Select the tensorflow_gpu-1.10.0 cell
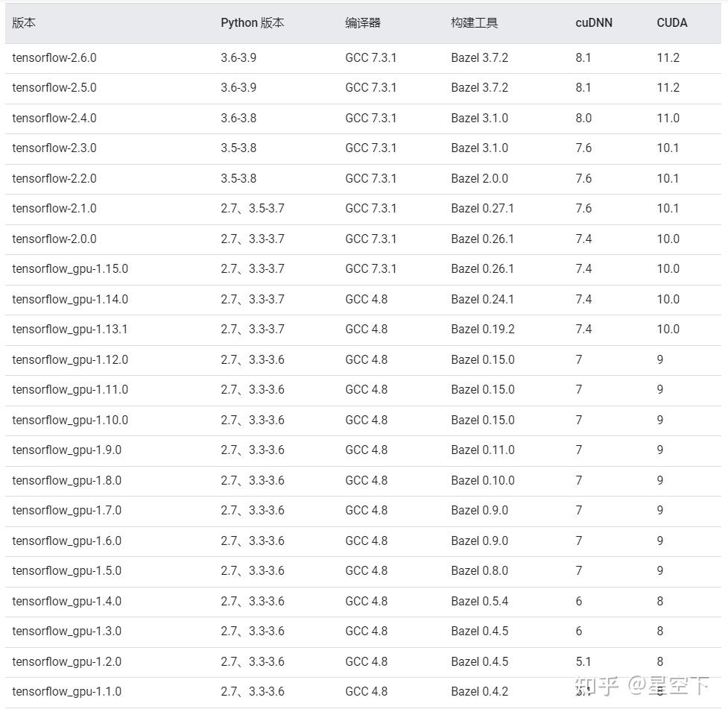 point(70,421)
